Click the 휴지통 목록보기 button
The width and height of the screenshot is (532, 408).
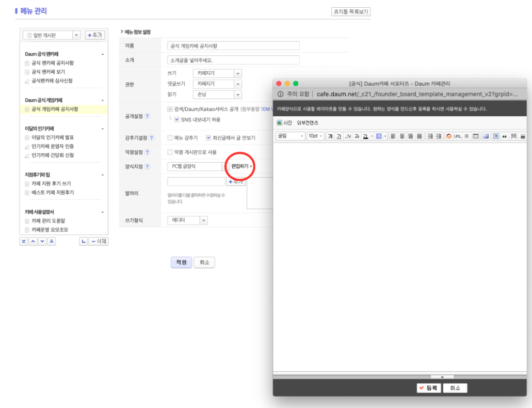351,11
